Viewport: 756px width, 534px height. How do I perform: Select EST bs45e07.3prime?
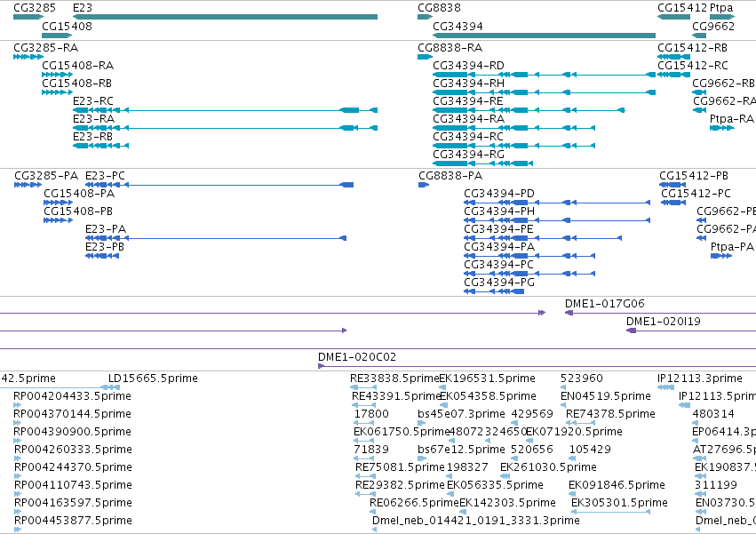pyautogui.click(x=461, y=414)
